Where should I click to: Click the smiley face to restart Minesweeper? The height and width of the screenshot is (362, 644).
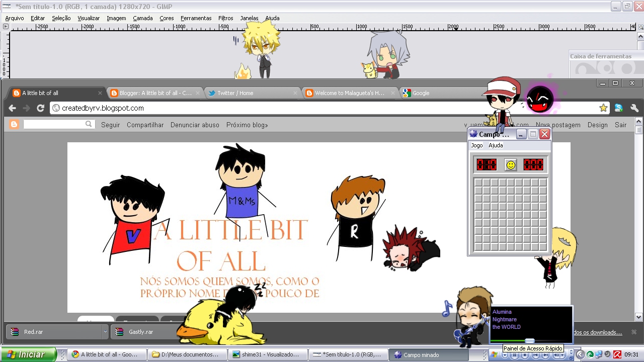(x=510, y=164)
